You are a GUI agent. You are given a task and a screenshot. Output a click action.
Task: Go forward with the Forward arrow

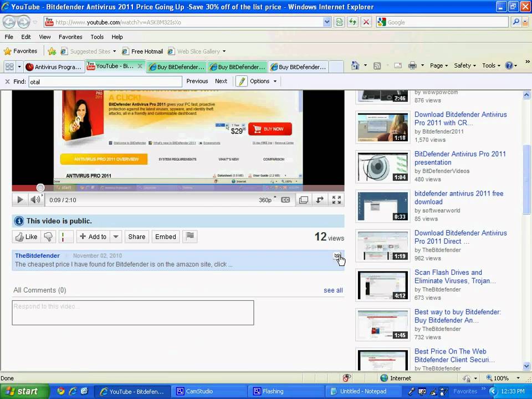pyautogui.click(x=23, y=22)
